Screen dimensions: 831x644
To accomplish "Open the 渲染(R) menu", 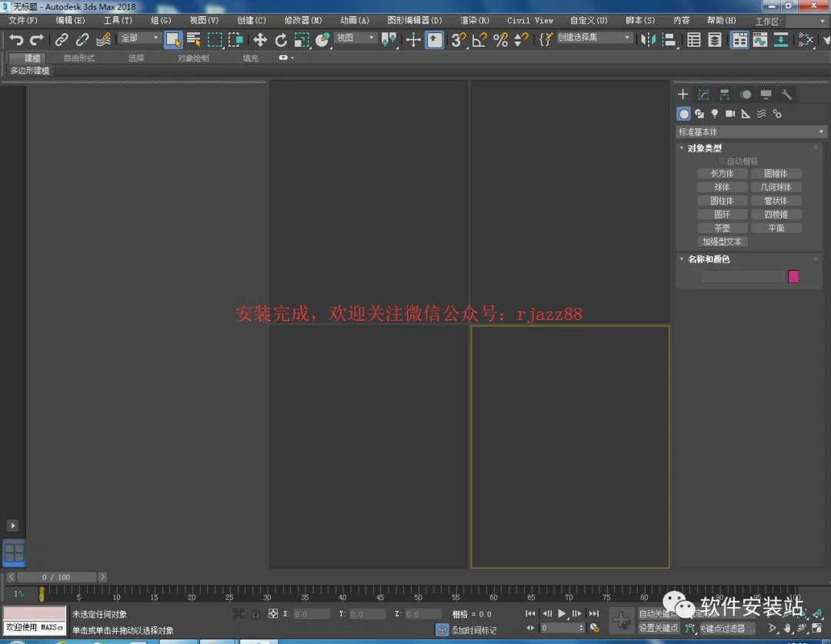I will tap(475, 21).
